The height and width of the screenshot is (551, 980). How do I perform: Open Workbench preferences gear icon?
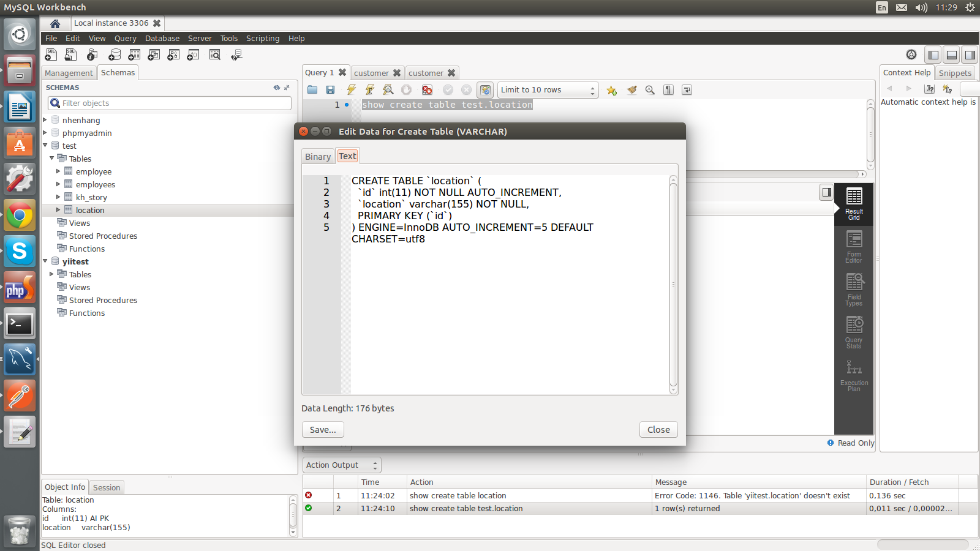[911, 55]
